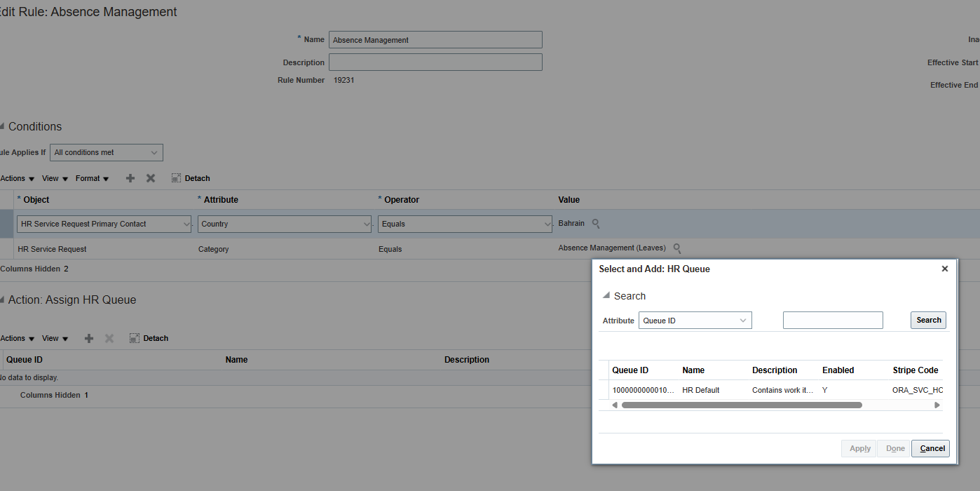Collapse the Search section in the dialog

pos(606,295)
